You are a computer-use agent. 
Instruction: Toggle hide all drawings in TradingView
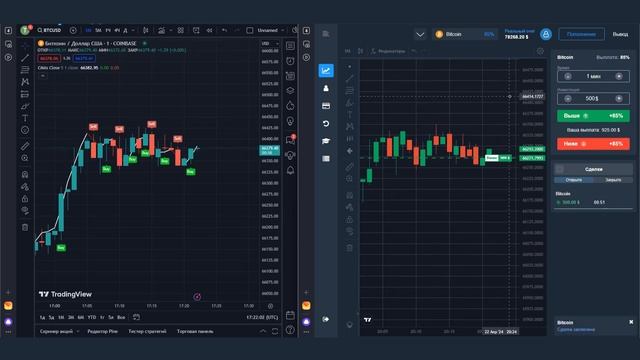pyautogui.click(x=25, y=211)
